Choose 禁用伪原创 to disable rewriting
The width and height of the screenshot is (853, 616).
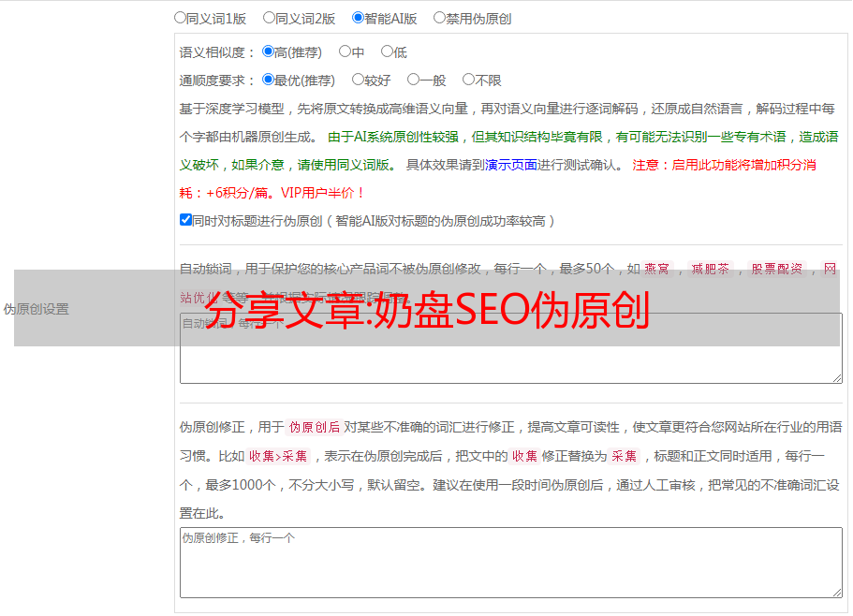[439, 17]
